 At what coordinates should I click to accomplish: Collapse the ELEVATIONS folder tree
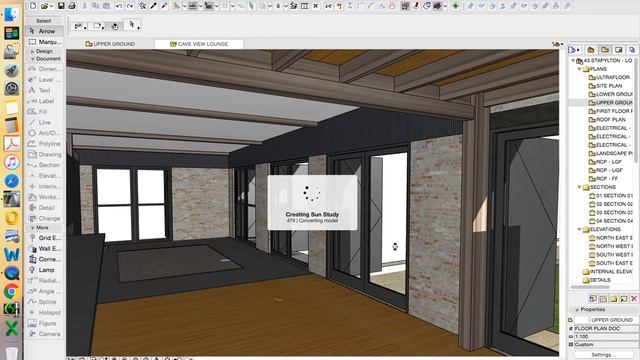(x=579, y=229)
